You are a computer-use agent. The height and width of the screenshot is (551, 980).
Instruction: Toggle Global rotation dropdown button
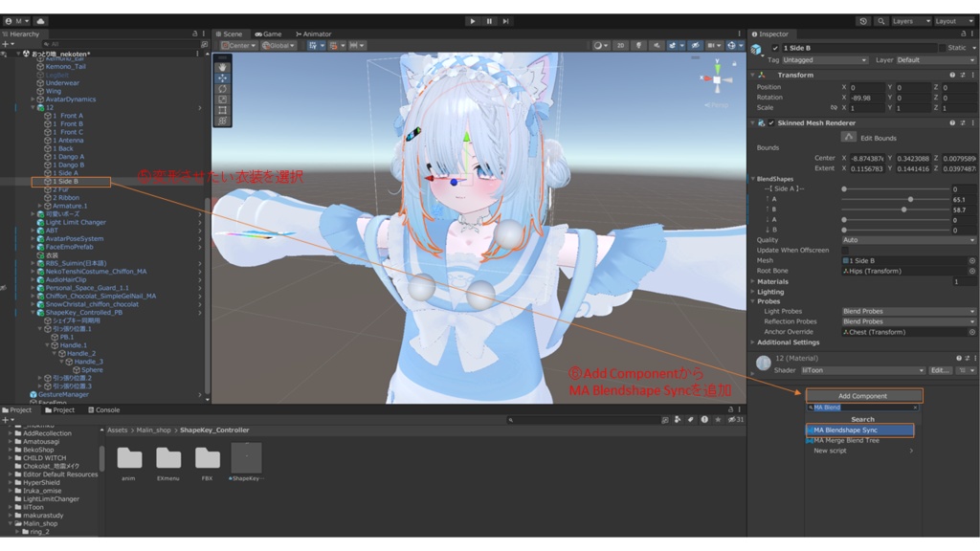coord(278,46)
